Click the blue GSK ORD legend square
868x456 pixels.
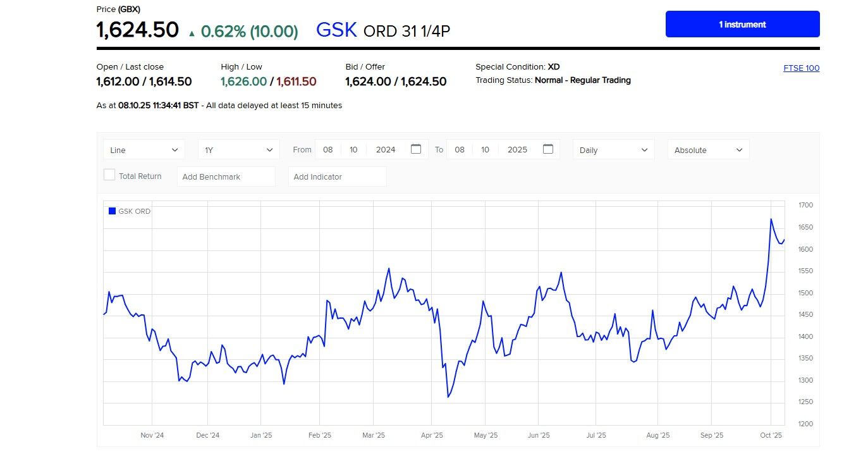pyautogui.click(x=112, y=211)
